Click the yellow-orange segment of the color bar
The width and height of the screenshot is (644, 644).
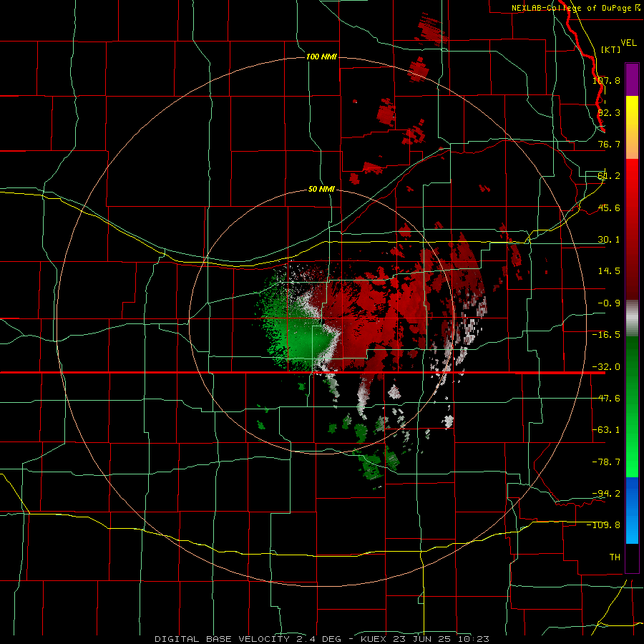coord(632,127)
